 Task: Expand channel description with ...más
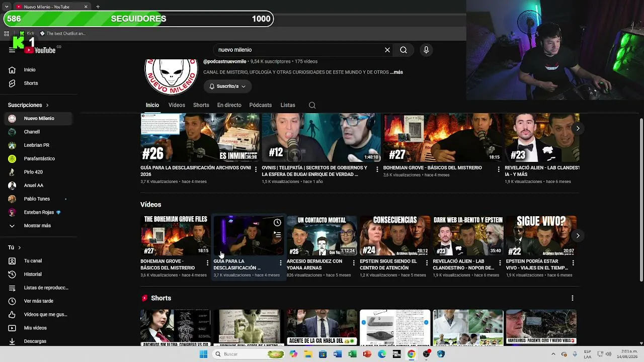[396, 72]
